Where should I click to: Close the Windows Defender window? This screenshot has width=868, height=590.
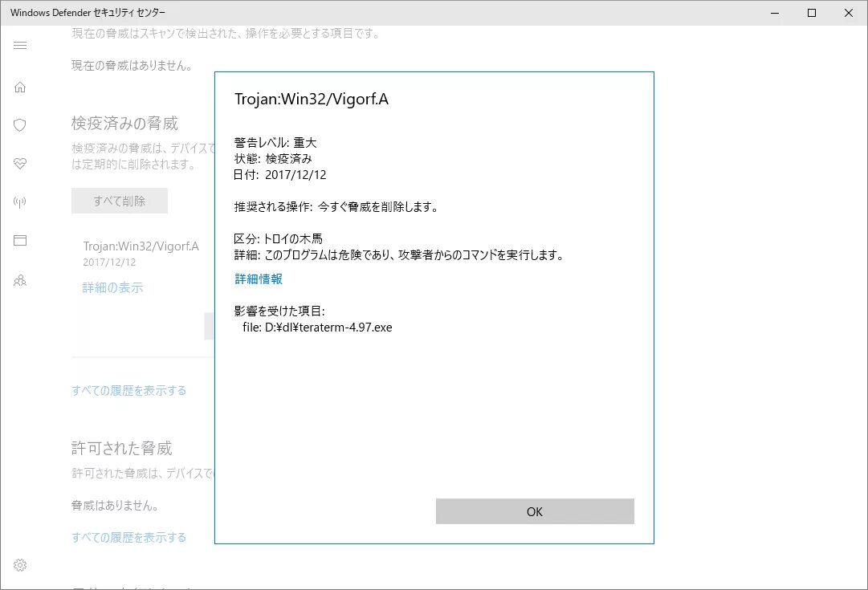848,13
